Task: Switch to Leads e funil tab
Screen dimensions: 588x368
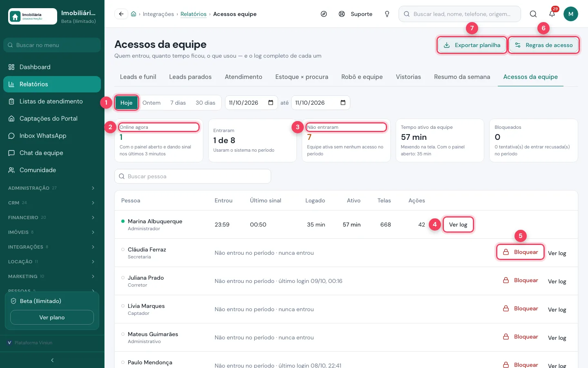Action: pyautogui.click(x=138, y=77)
